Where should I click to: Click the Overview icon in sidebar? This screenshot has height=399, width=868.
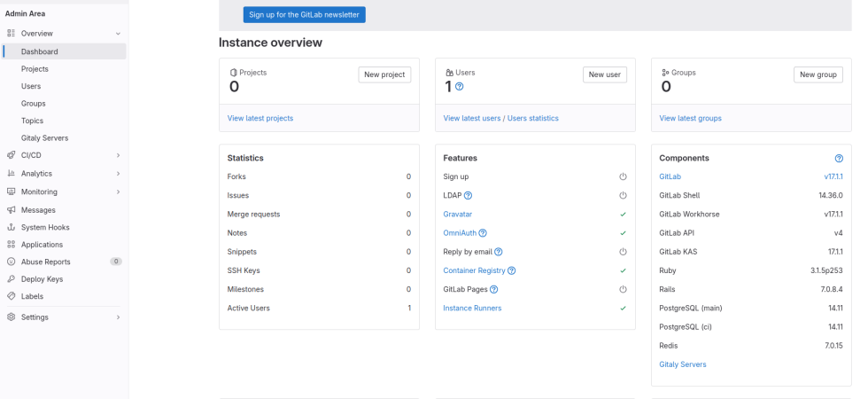(11, 34)
